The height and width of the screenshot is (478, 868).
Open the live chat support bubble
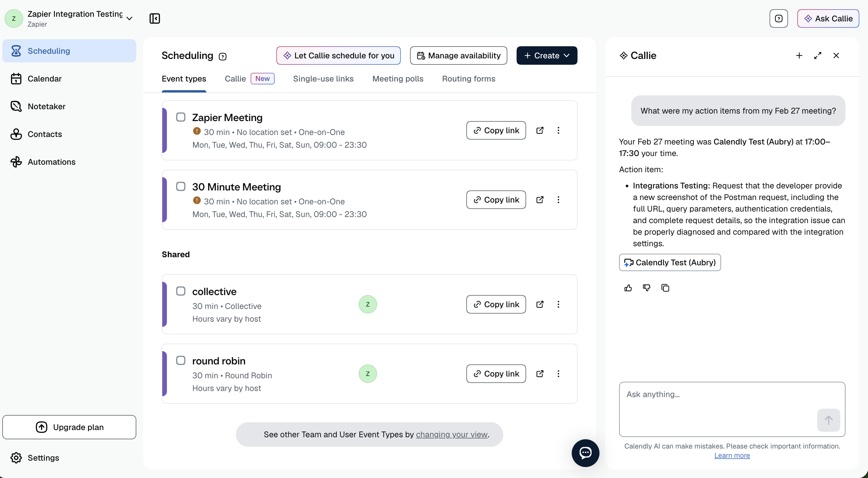point(585,453)
